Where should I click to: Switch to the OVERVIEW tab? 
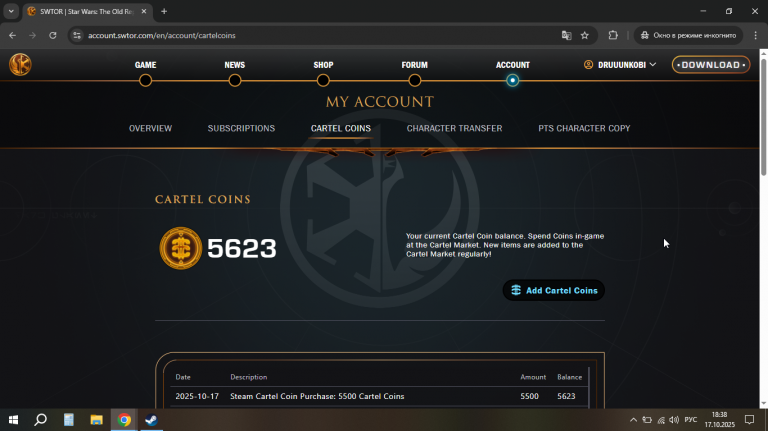(x=150, y=128)
